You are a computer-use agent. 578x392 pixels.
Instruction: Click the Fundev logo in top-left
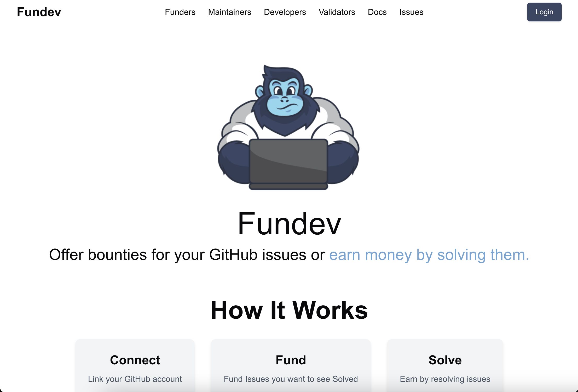coord(38,12)
